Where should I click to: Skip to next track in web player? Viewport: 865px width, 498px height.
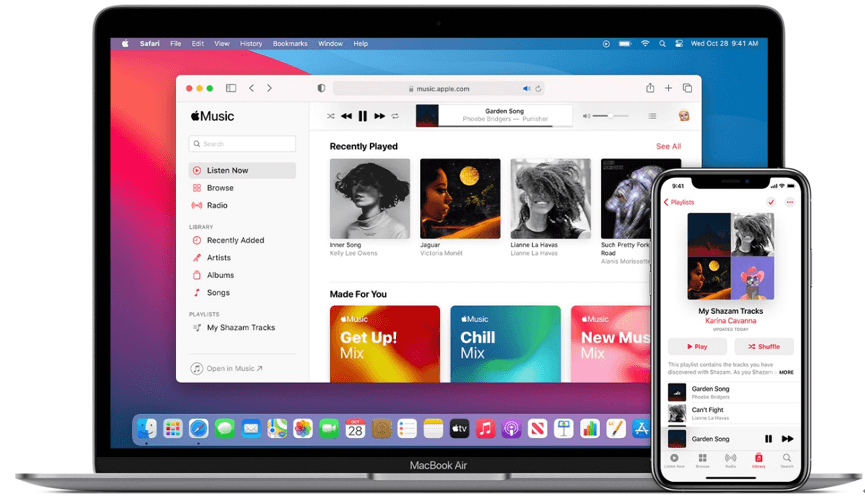[379, 116]
